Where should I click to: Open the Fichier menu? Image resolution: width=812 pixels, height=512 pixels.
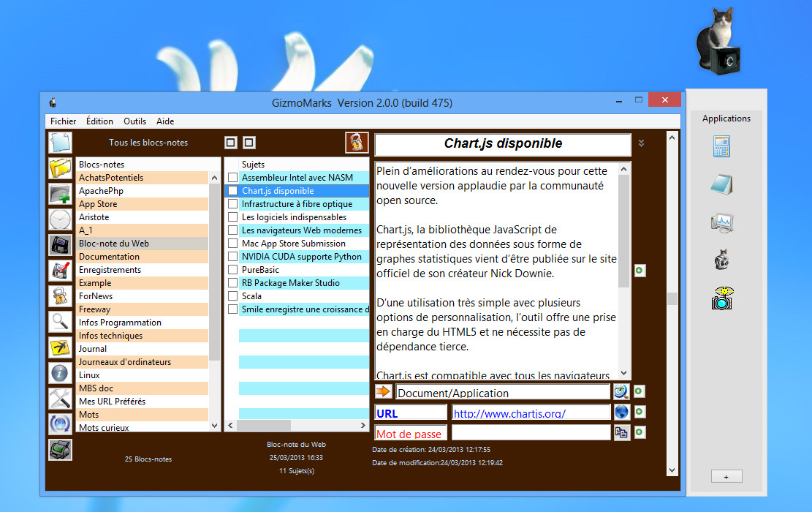[x=63, y=121]
